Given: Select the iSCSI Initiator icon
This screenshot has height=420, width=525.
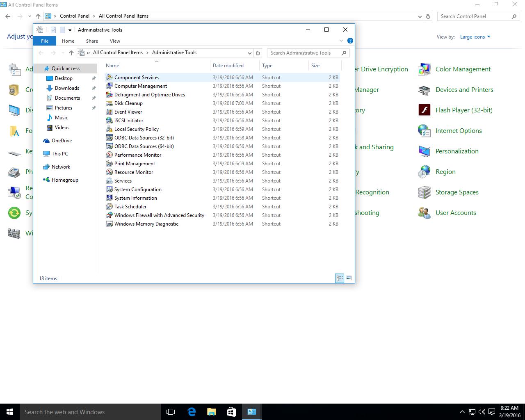Looking at the screenshot, I should pyautogui.click(x=109, y=120).
